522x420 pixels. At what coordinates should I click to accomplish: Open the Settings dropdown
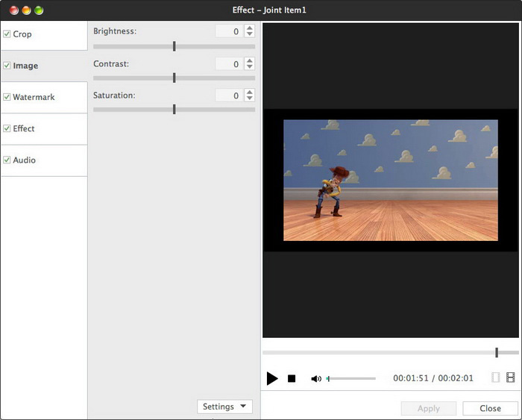[224, 407]
